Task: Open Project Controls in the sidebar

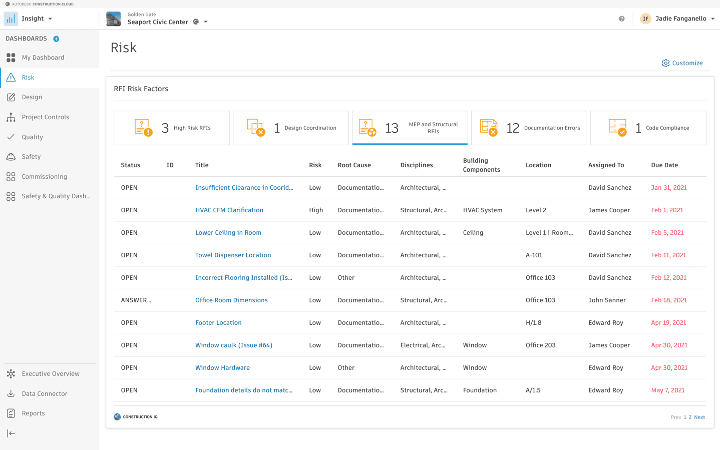Action: 45,117
